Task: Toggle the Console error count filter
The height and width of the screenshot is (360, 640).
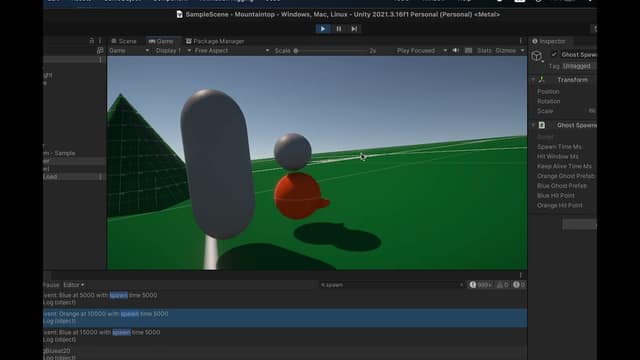Action: [x=519, y=285]
